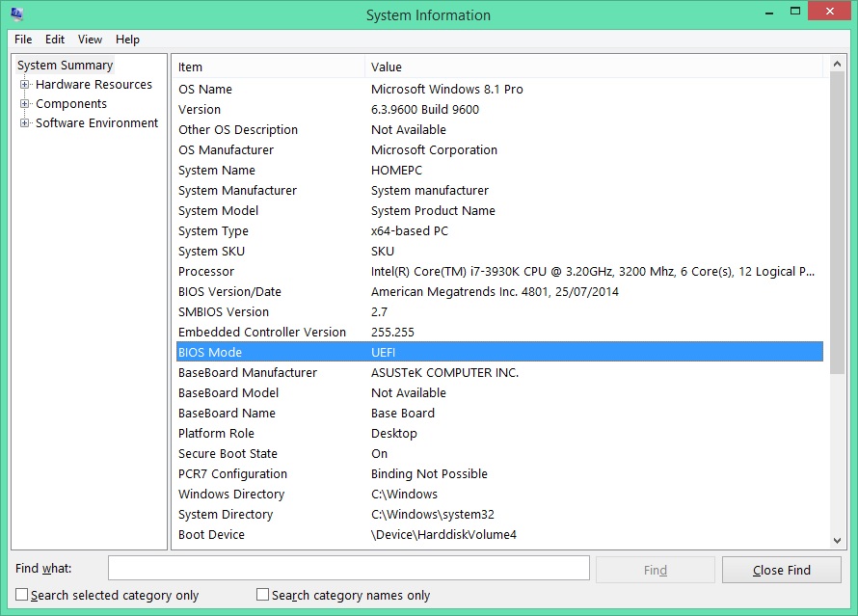
Task: Click the scrollbar up arrow
Action: [837, 64]
